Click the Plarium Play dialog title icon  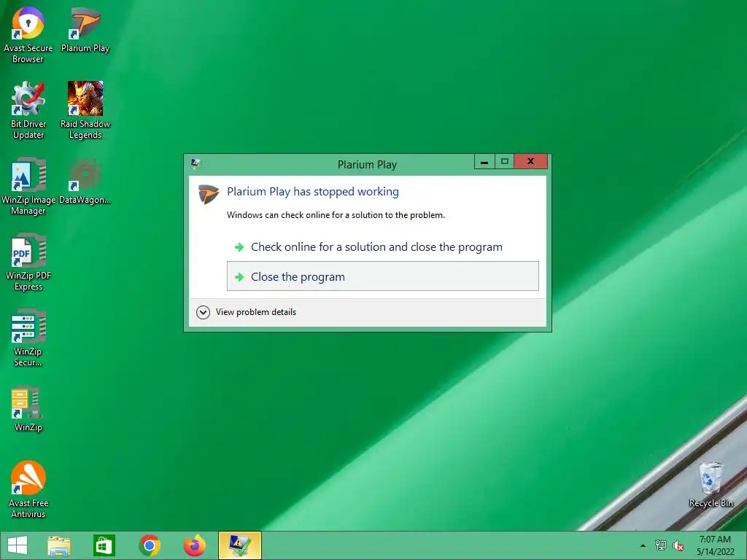click(196, 164)
